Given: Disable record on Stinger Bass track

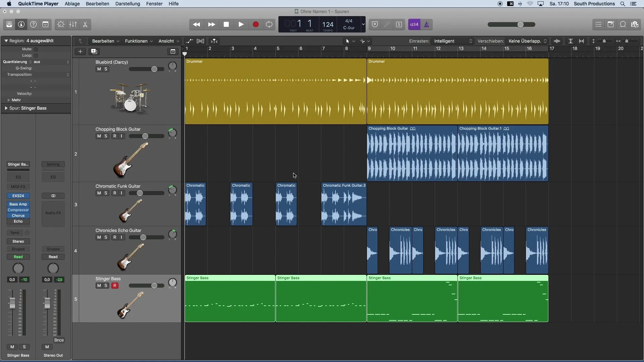Looking at the screenshot, I should (115, 286).
